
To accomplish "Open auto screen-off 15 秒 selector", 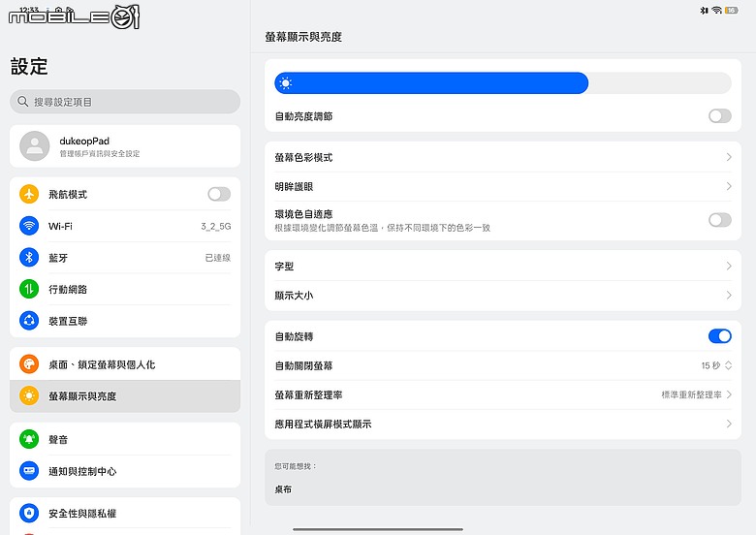I will (x=716, y=365).
